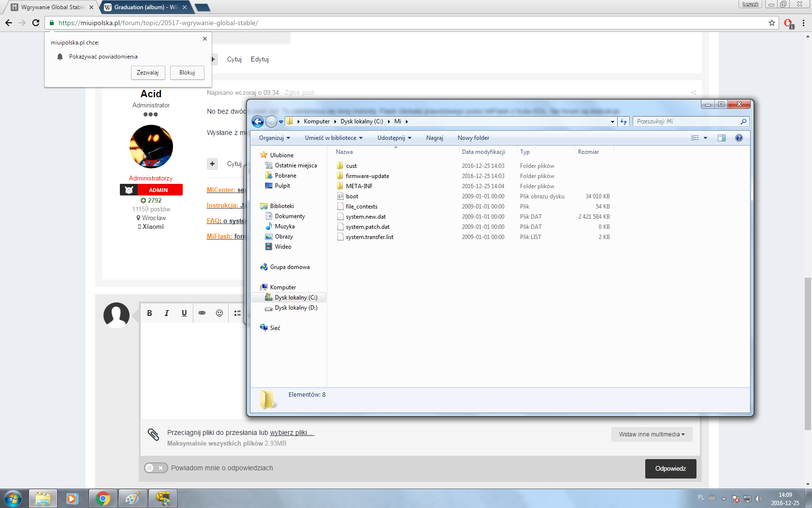Expand the 'Wstaw inne multimedia' dropdown

pos(652,434)
